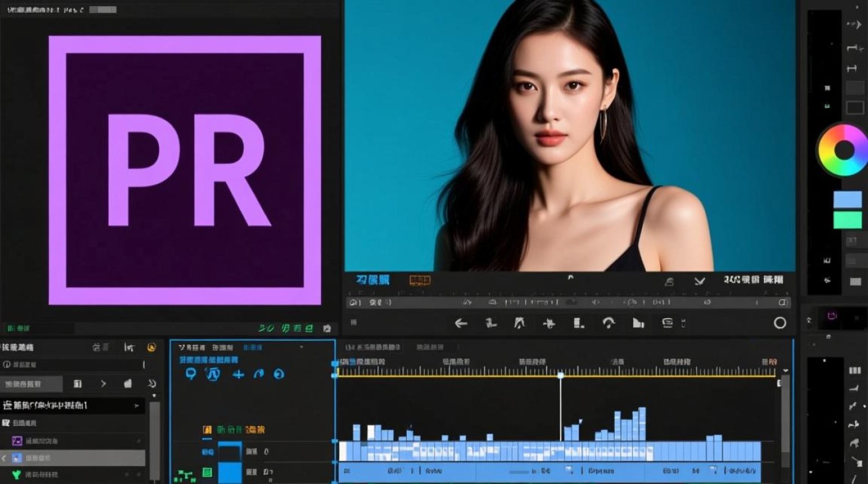Click the blue speech-bubble icon in timeline panel
This screenshot has width=868, height=484.
point(191,374)
